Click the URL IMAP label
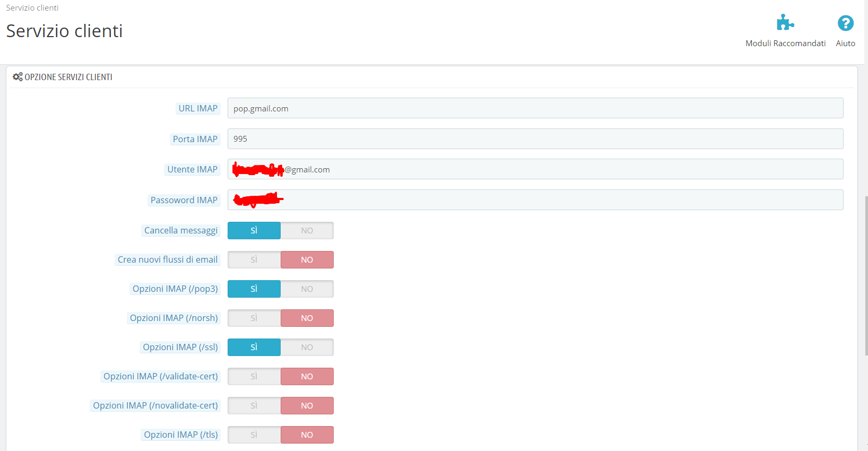Image resolution: width=868 pixels, height=451 pixels. pos(198,108)
